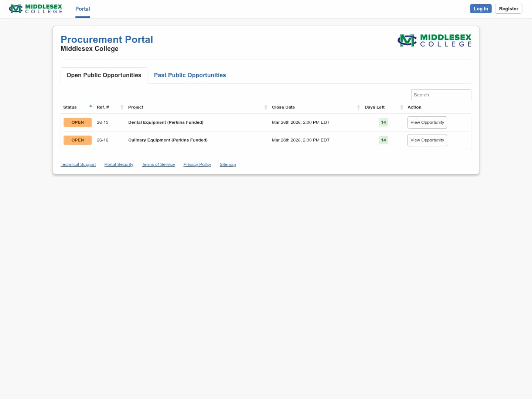Click the Days Left badge for Dental Equipment
Viewport: 532px width, 399px height.
(x=383, y=122)
